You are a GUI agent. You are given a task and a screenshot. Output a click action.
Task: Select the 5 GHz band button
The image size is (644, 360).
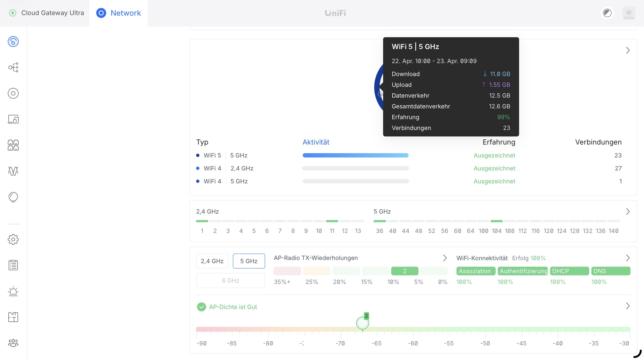[249, 261]
